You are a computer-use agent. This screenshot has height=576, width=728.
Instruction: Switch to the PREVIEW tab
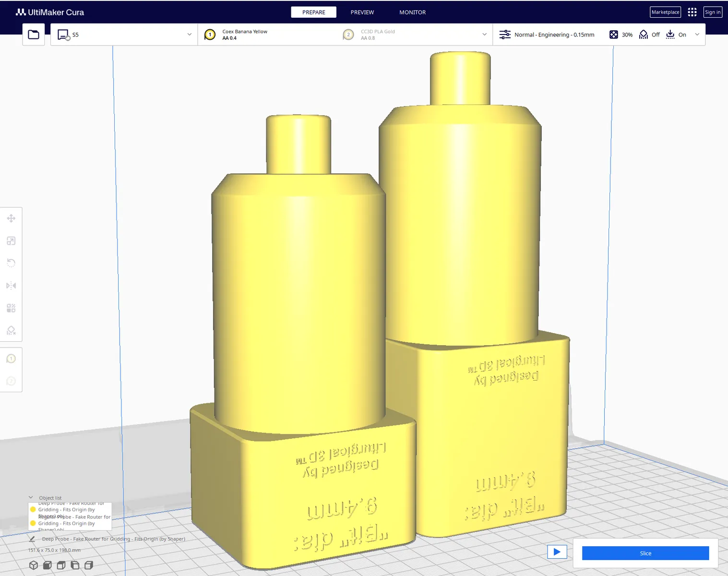(x=362, y=12)
